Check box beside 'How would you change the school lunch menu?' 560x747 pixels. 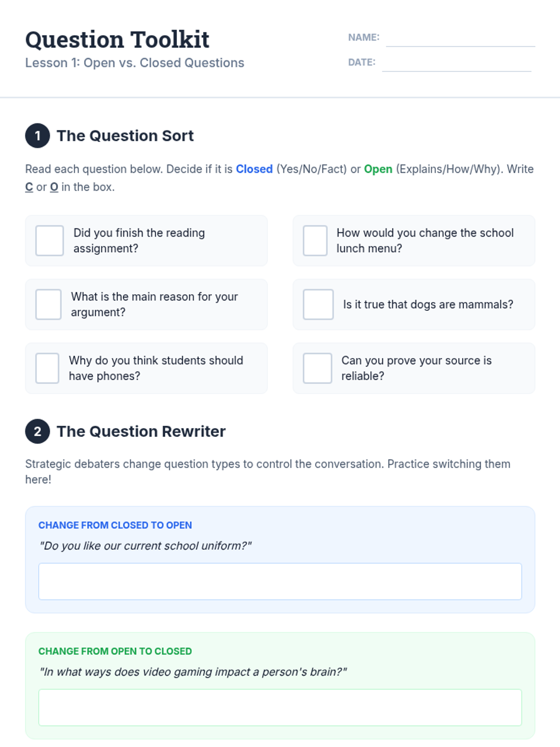tap(315, 240)
